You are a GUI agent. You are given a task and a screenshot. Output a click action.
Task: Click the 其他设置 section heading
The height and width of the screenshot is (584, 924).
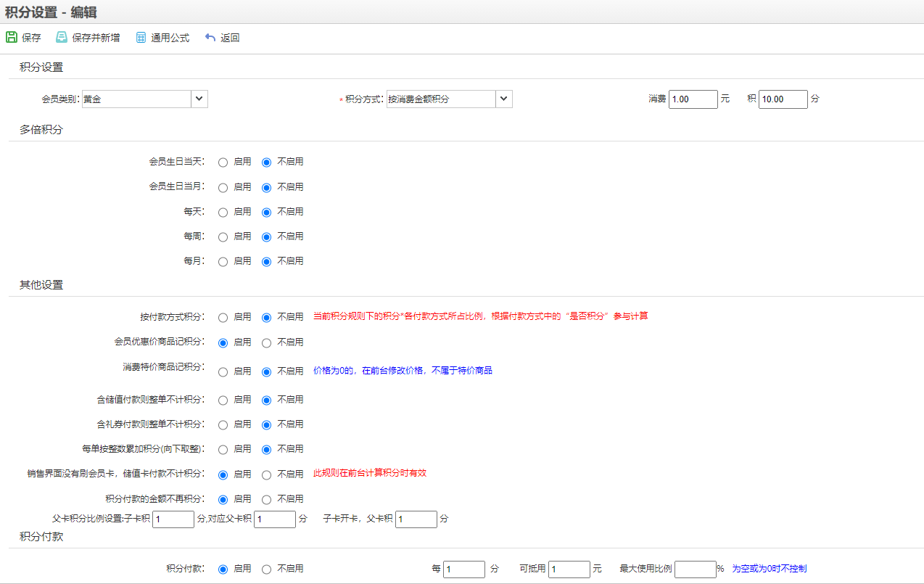[41, 285]
